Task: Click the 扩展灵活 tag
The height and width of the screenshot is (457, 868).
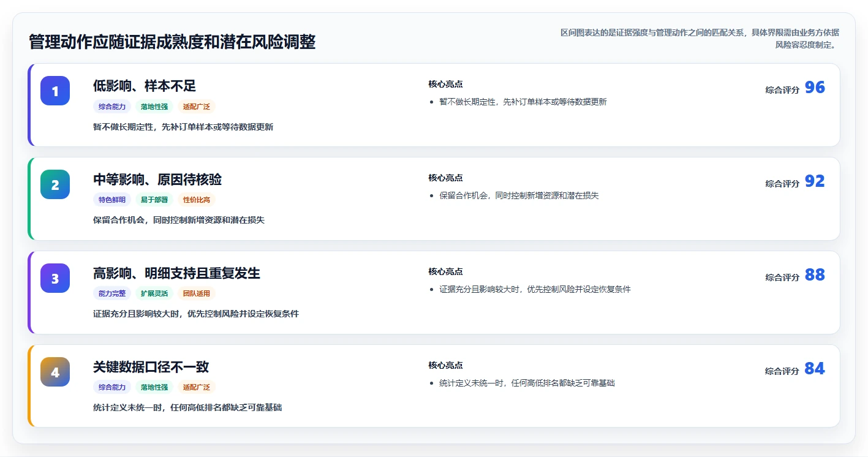Action: coord(154,293)
